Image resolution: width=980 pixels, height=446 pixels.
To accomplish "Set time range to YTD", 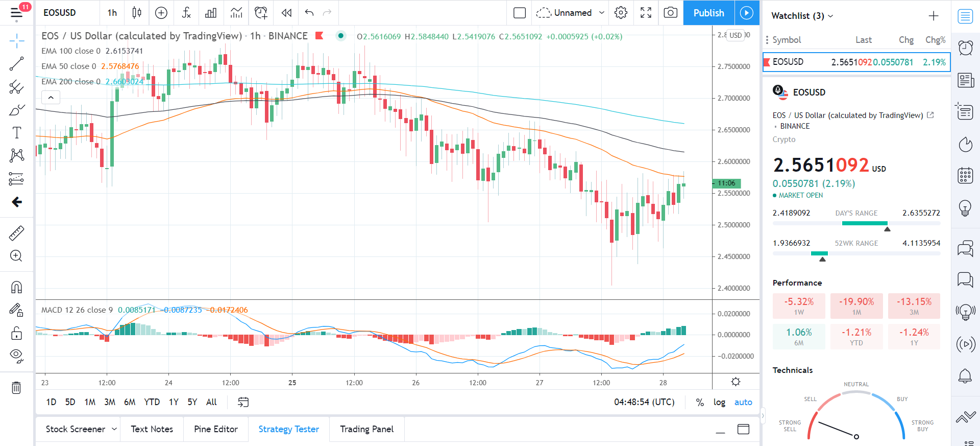I will pos(152,402).
